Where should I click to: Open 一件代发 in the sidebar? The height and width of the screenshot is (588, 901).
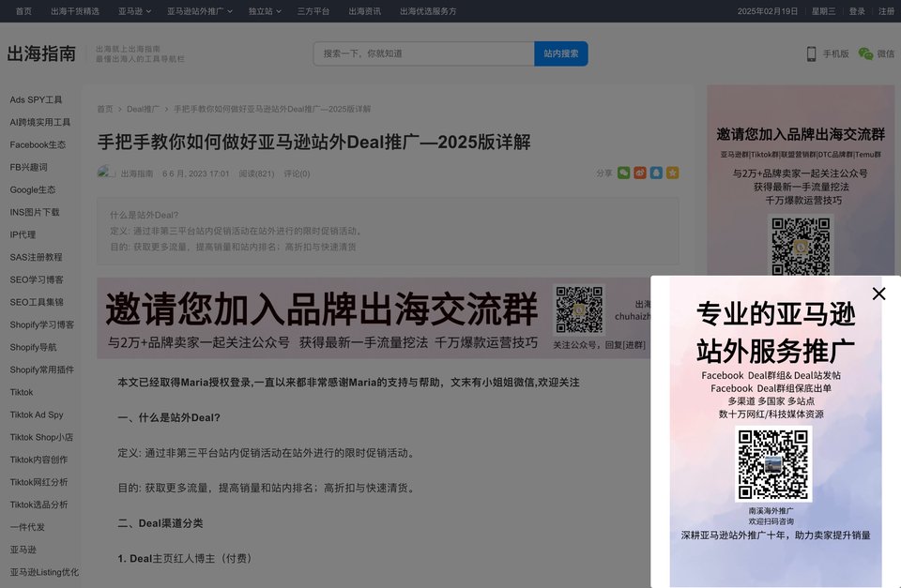[x=27, y=526]
